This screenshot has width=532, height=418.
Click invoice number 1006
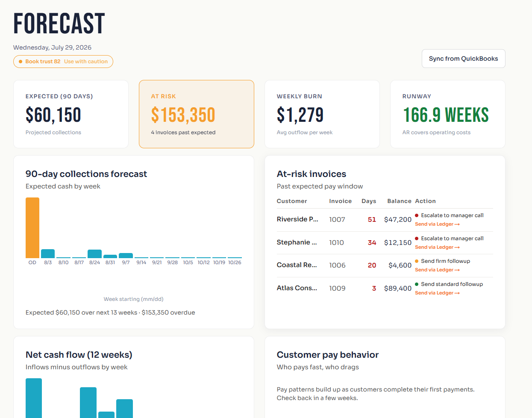click(337, 265)
